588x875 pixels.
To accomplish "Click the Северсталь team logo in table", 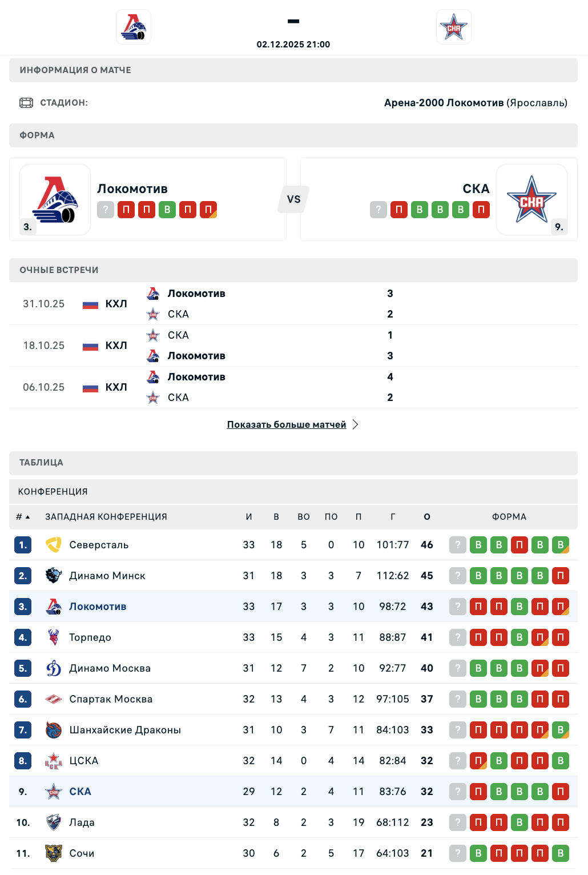I will 54,545.
